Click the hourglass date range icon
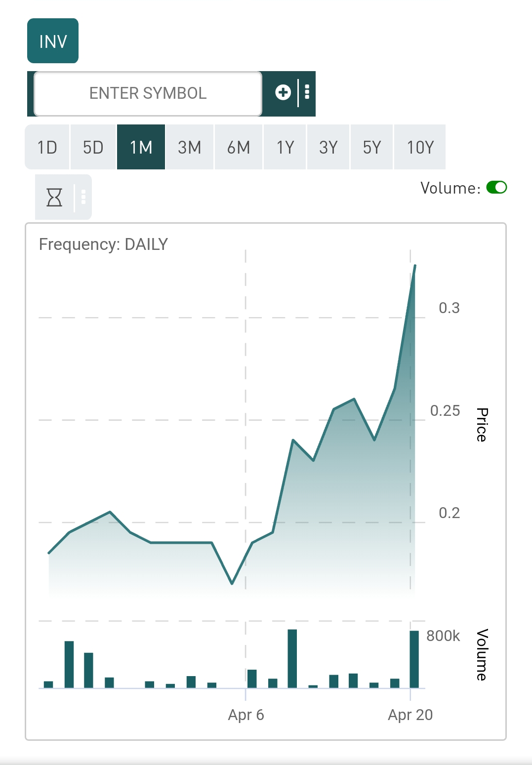The width and height of the screenshot is (532, 765). point(54,197)
